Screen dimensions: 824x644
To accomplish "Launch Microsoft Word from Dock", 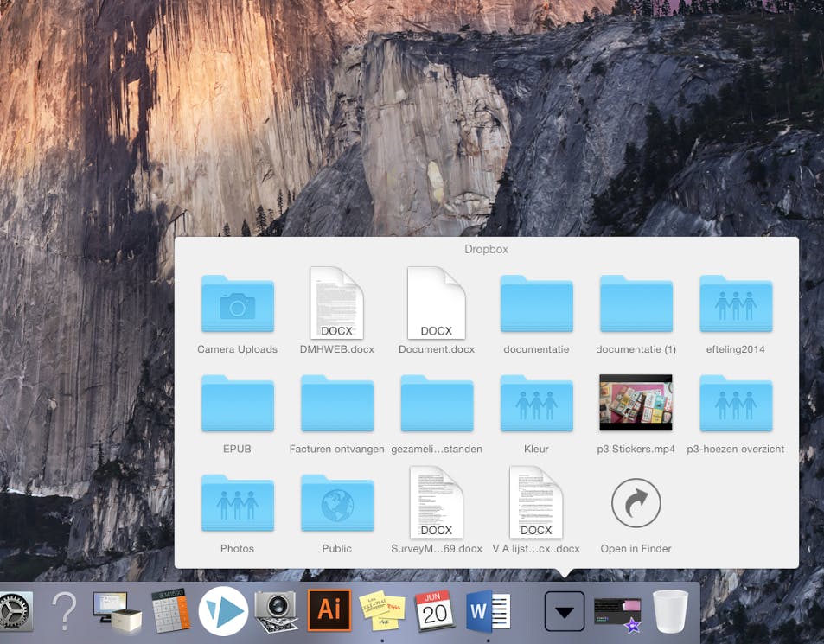I will (x=489, y=611).
